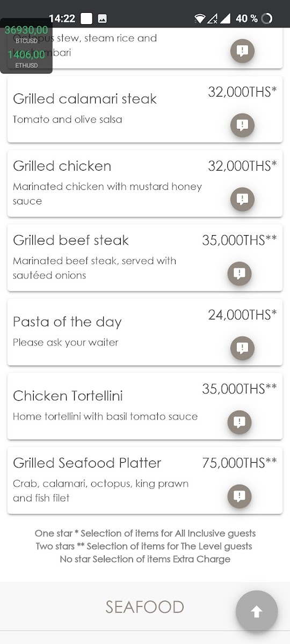Viewport: 290px width, 644px height.
Task: Tap Grilled Seafood Platter info icon
Action: 240,496
